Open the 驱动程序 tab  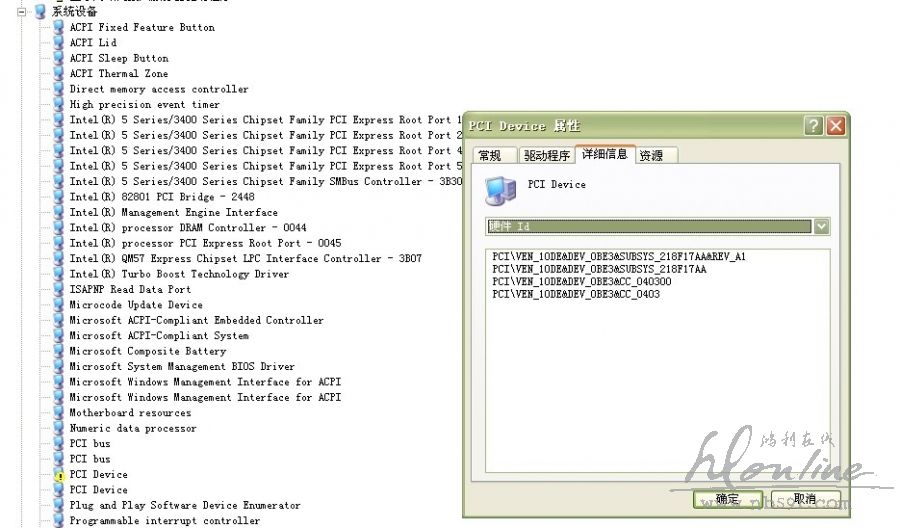tap(546, 156)
